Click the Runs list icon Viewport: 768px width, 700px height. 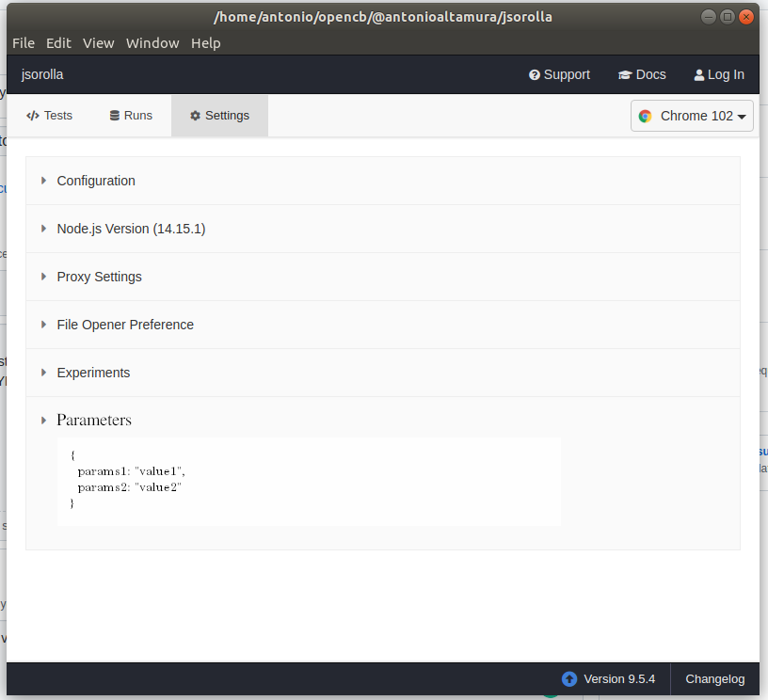(113, 115)
